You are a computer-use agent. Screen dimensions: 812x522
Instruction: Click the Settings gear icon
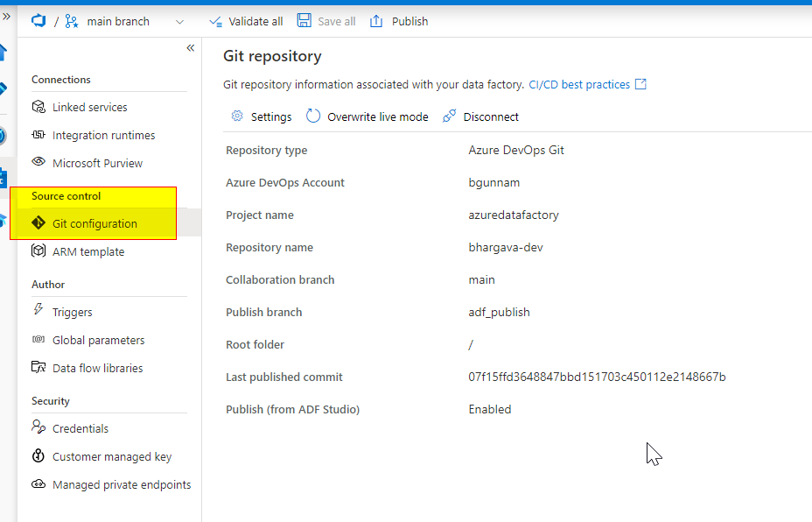(237, 116)
